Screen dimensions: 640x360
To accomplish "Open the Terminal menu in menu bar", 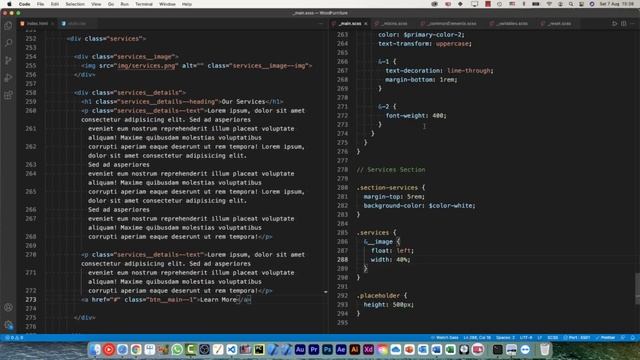I will [x=144, y=4].
